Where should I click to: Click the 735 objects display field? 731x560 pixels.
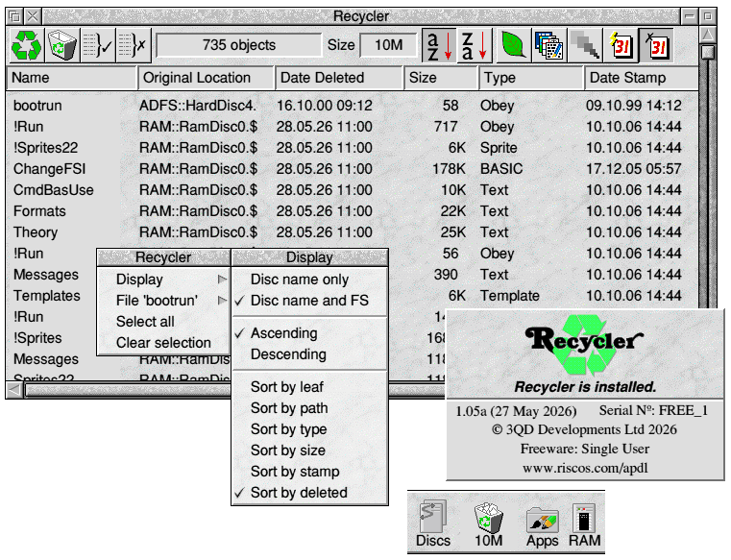tap(238, 45)
